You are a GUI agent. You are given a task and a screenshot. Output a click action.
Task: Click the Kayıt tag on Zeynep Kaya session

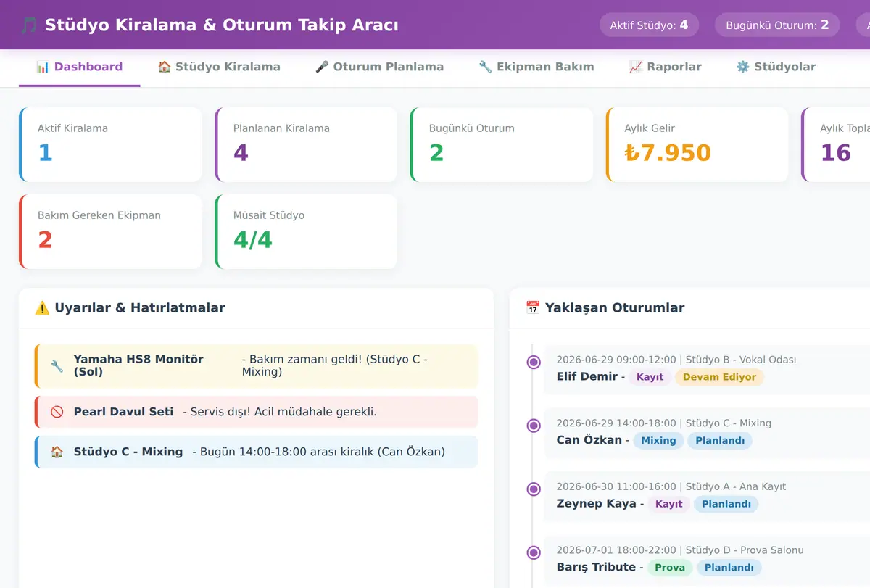tap(668, 504)
